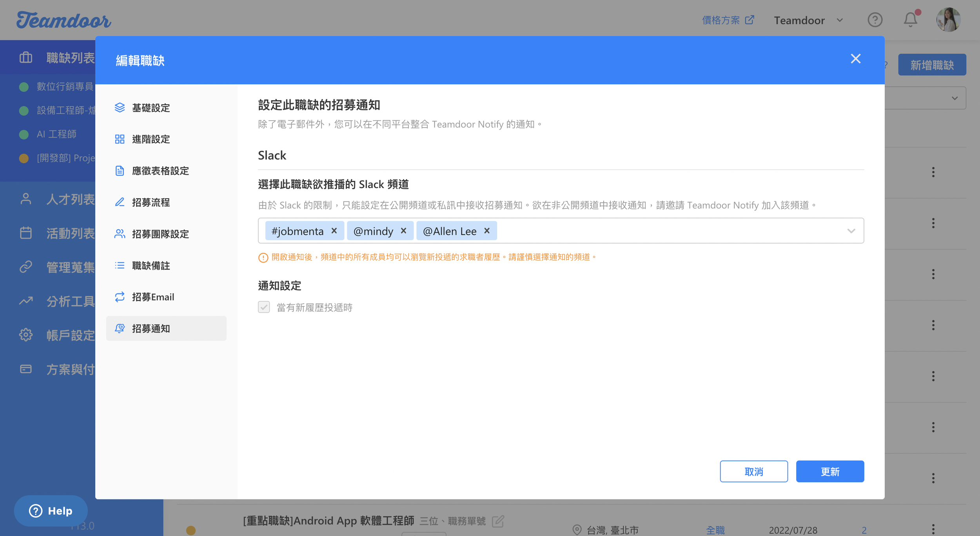Image resolution: width=980 pixels, height=536 pixels.
Task: Remove the #jobmenta channel tag
Action: click(x=334, y=231)
